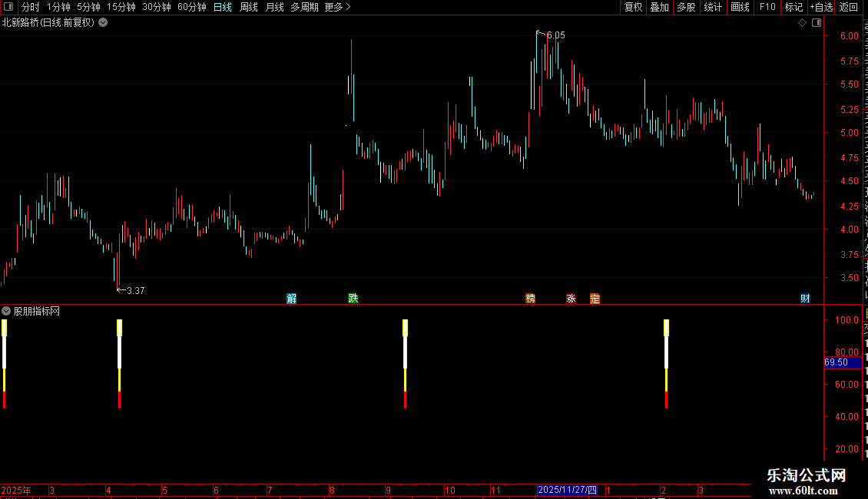This screenshot has height=499, width=868.
Task: Click the first signal bar in indicator pane
Action: 5,363
